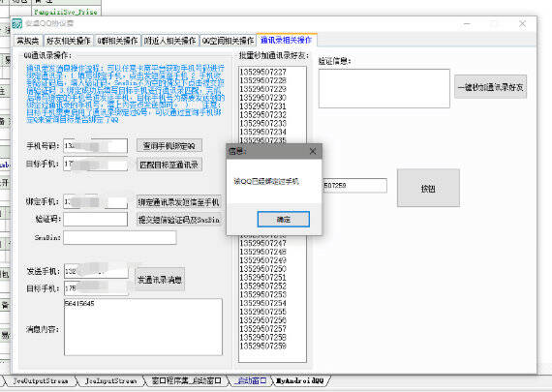
Task: Click the 查询手机绑定QQ button
Action: (x=169, y=146)
